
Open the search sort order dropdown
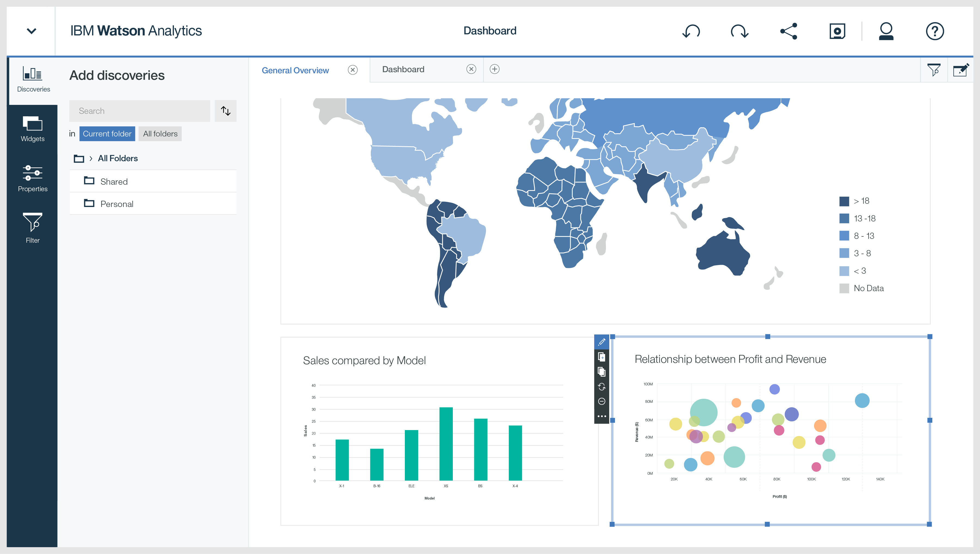[x=226, y=111]
